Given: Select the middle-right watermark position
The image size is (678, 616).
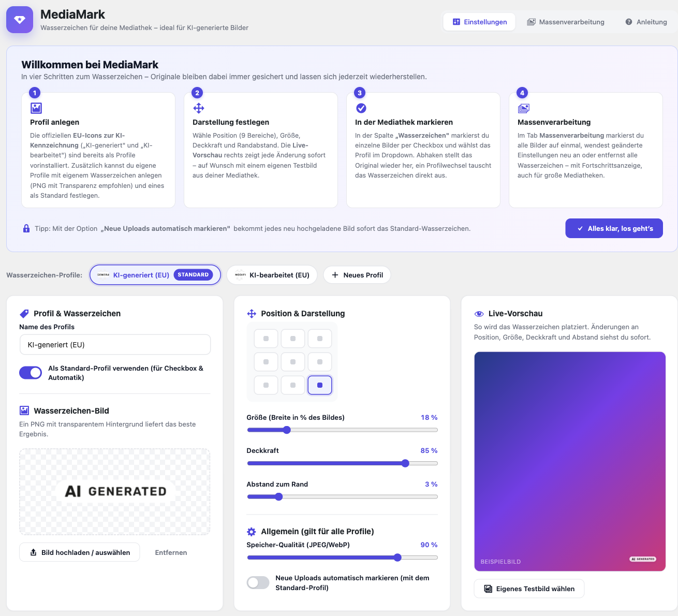Looking at the screenshot, I should click(x=320, y=362).
